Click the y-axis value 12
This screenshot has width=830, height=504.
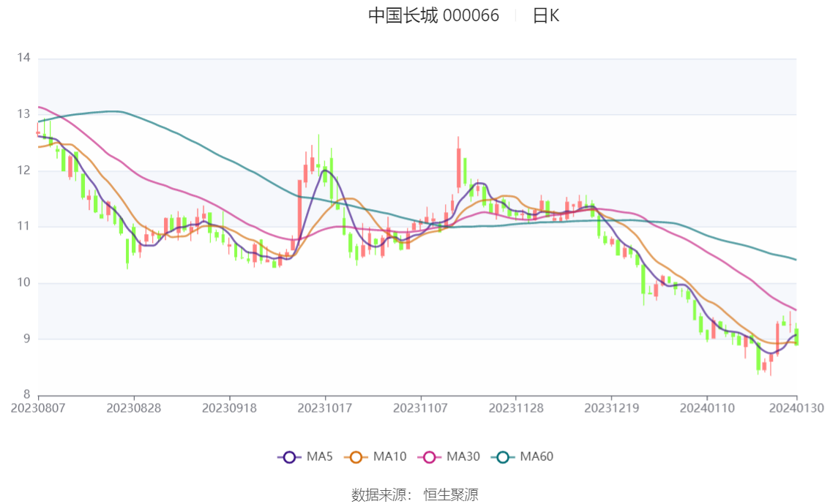pyautogui.click(x=24, y=170)
